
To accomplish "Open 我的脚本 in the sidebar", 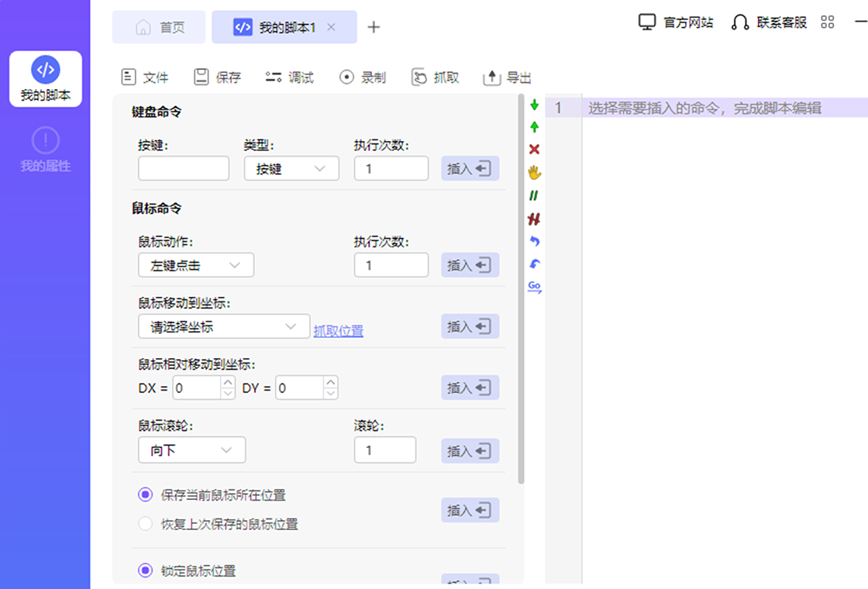I will [x=46, y=79].
